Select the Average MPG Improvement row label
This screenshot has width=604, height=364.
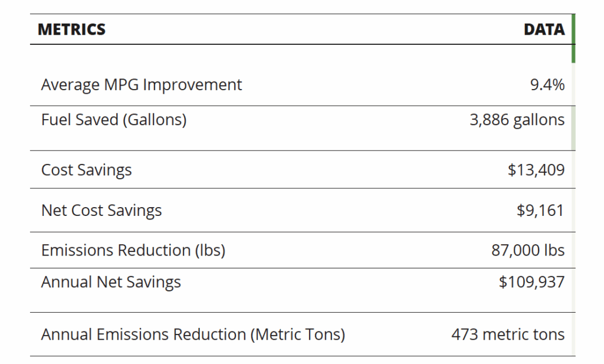[142, 85]
